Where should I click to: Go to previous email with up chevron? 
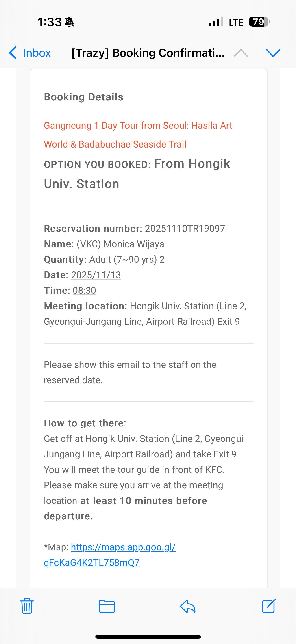[x=241, y=53]
